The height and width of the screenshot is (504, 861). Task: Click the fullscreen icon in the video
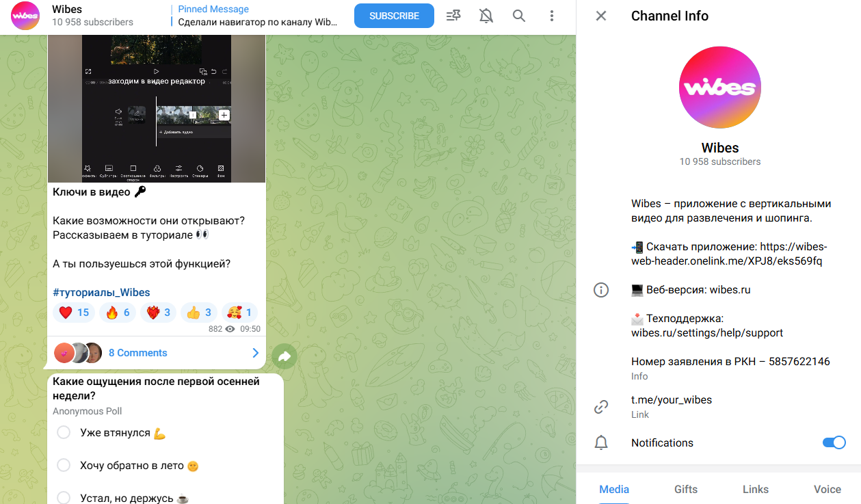tap(88, 71)
